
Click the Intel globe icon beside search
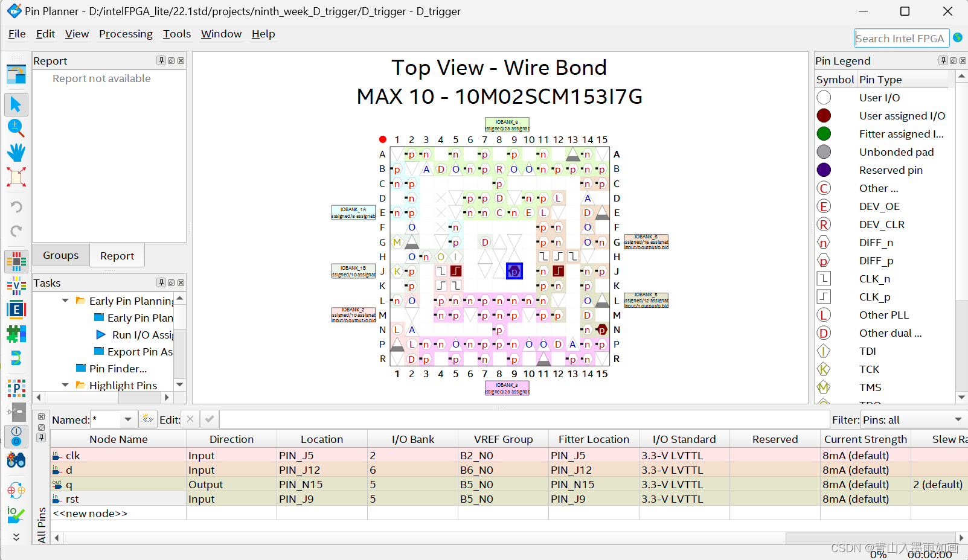pyautogui.click(x=958, y=38)
